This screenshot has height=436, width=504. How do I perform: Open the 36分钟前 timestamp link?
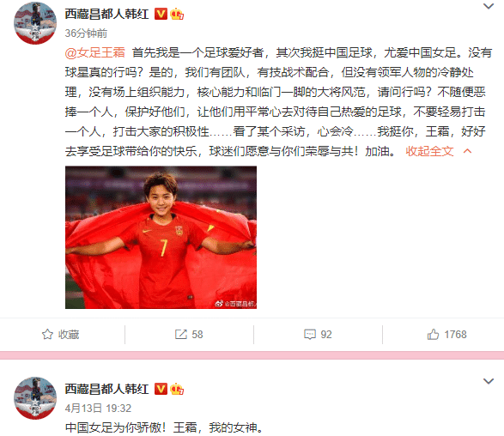(86, 33)
